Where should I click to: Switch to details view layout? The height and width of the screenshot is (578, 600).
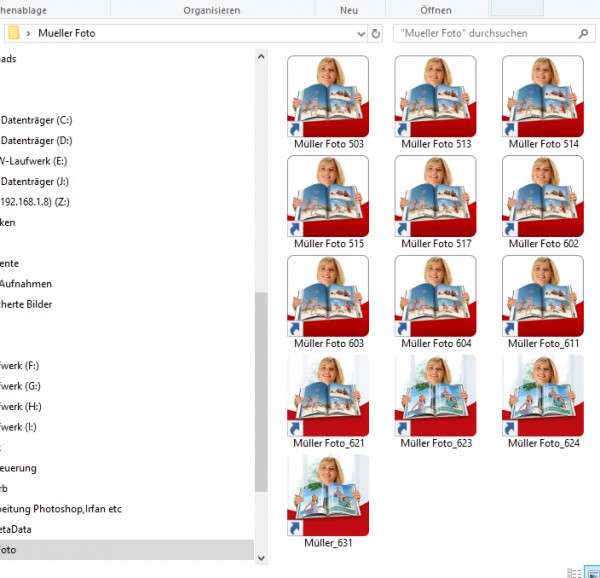[574, 572]
